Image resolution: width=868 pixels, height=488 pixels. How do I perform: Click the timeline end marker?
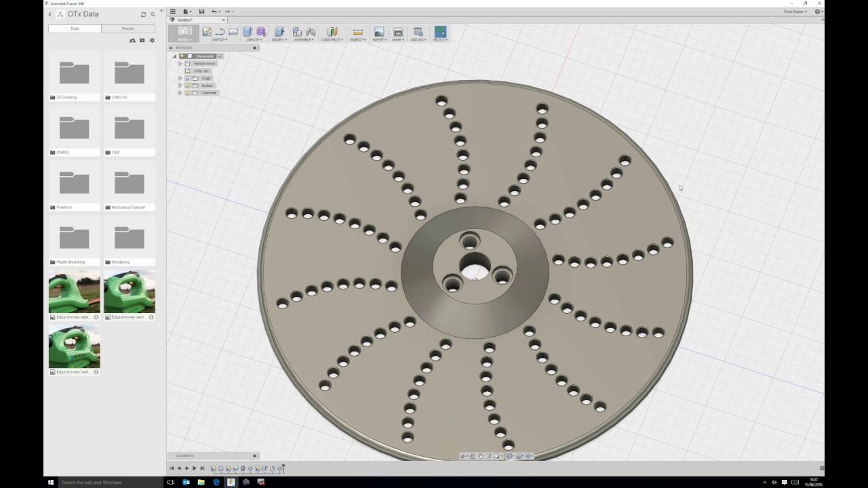click(283, 468)
